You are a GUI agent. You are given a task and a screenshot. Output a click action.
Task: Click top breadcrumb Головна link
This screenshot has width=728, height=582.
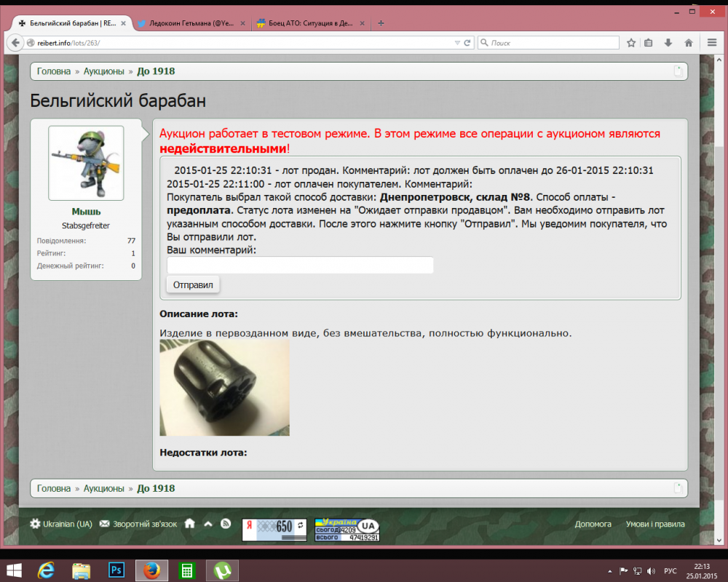click(x=54, y=71)
